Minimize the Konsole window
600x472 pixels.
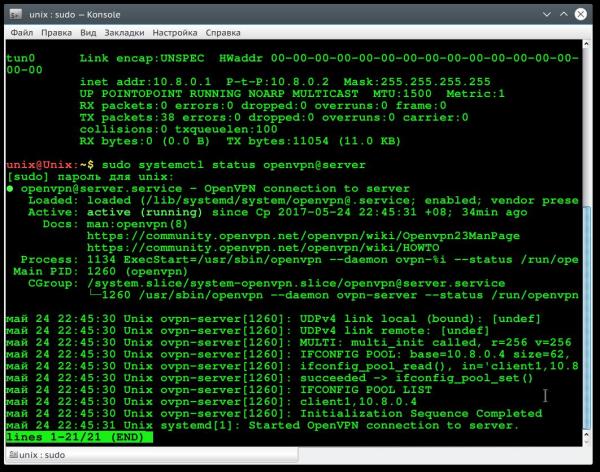pyautogui.click(x=547, y=15)
